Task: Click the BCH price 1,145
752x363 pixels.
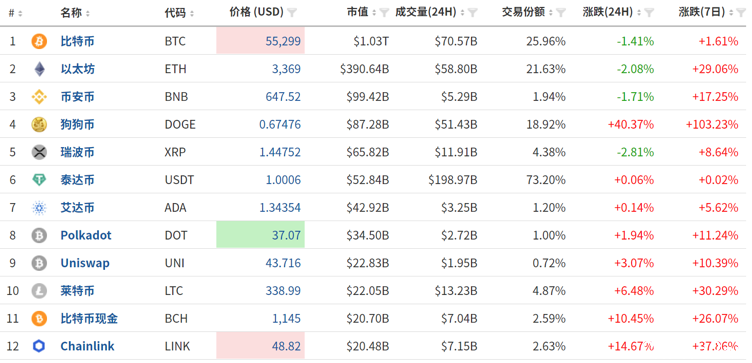Action: coord(286,319)
